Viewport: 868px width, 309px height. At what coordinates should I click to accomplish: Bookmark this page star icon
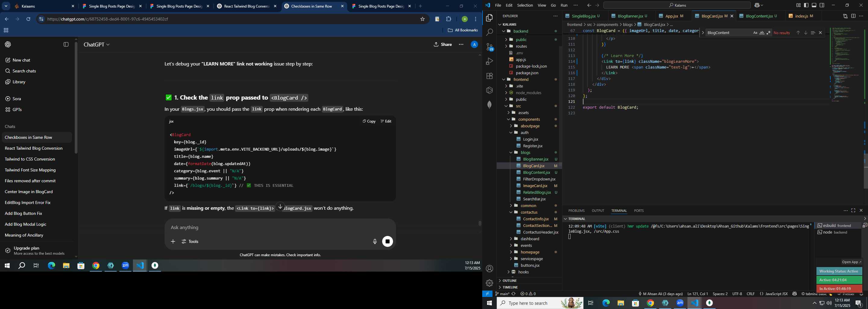click(x=423, y=19)
